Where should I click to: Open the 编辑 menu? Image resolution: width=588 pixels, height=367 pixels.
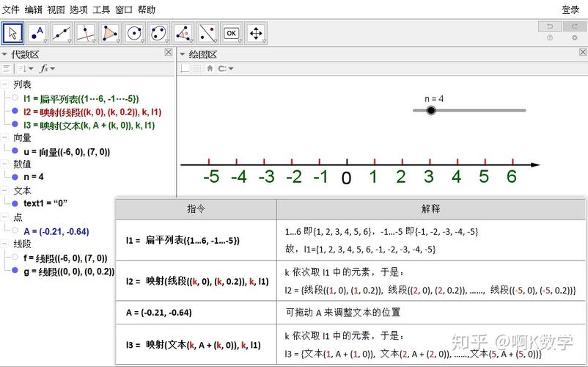(x=34, y=10)
